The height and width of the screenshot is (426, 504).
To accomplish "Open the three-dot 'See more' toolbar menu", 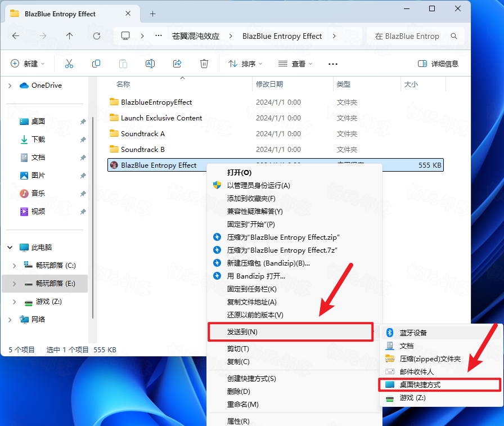I will (x=333, y=64).
